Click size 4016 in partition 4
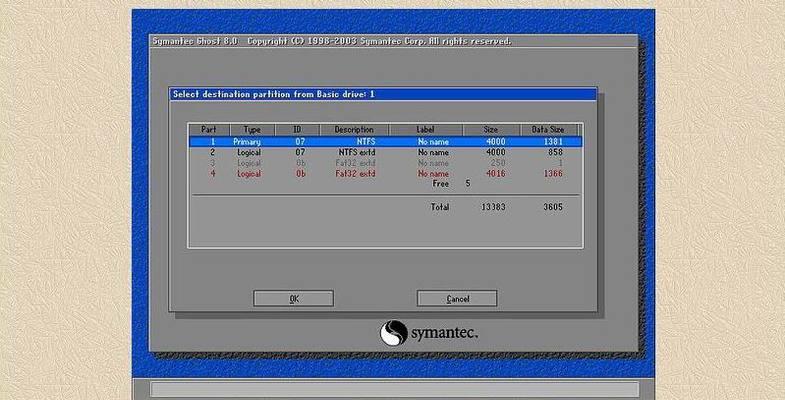The image size is (785, 400). click(496, 174)
